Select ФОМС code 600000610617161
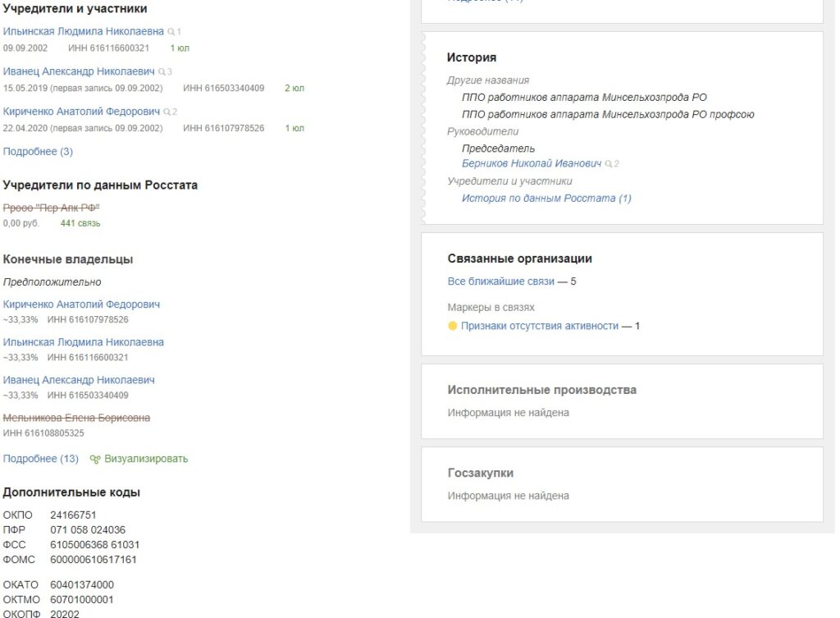Image resolution: width=840 pixels, height=618 pixels. [x=94, y=560]
